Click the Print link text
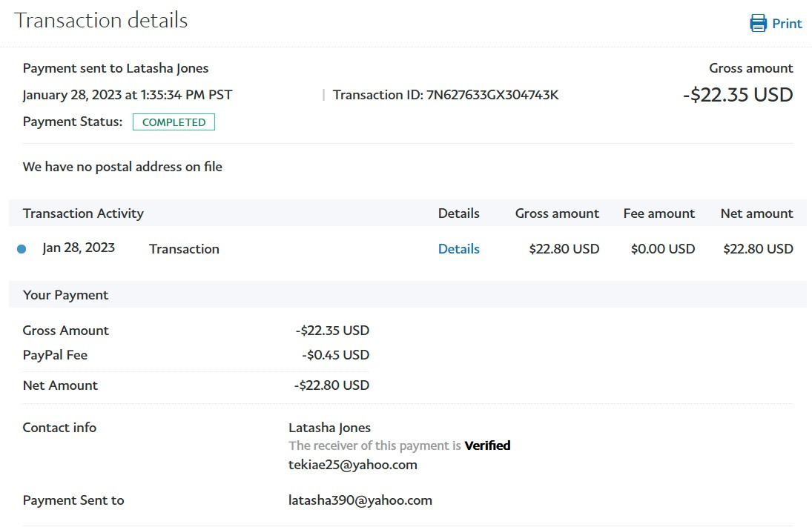Image resolution: width=812 pixels, height=527 pixels. [787, 24]
